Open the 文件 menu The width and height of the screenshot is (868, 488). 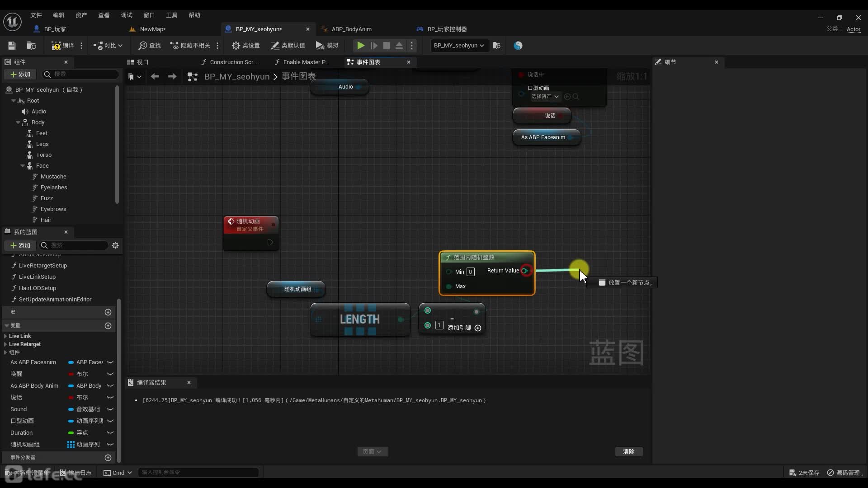point(36,15)
